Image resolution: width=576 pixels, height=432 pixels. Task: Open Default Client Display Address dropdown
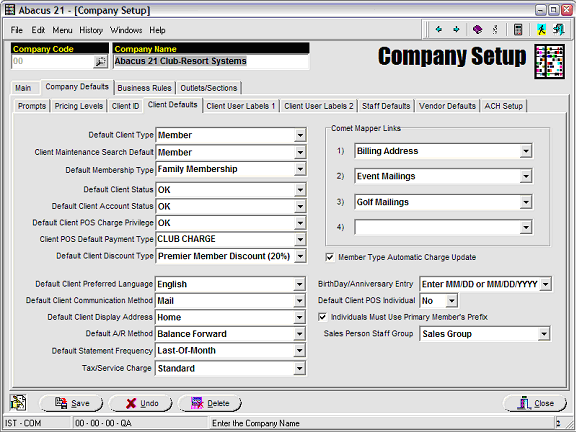pos(299,317)
